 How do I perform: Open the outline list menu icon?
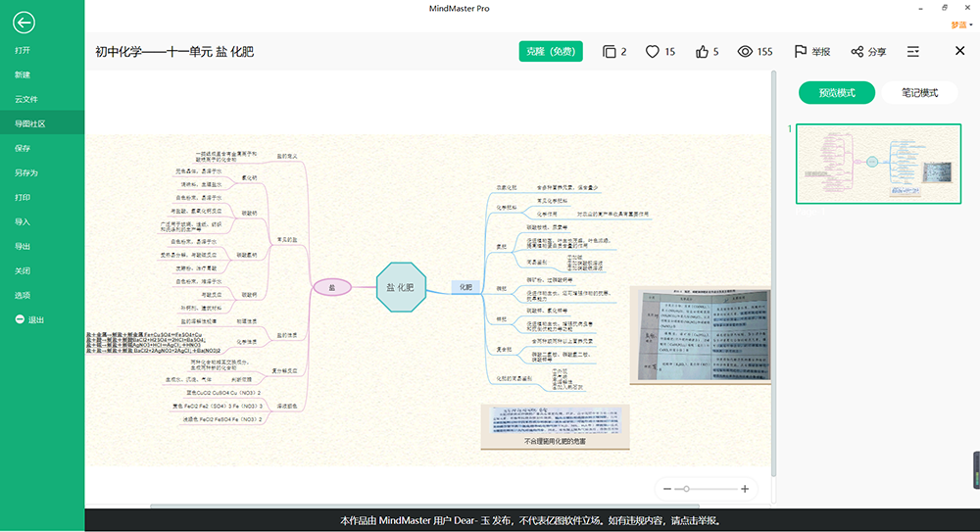[913, 51]
